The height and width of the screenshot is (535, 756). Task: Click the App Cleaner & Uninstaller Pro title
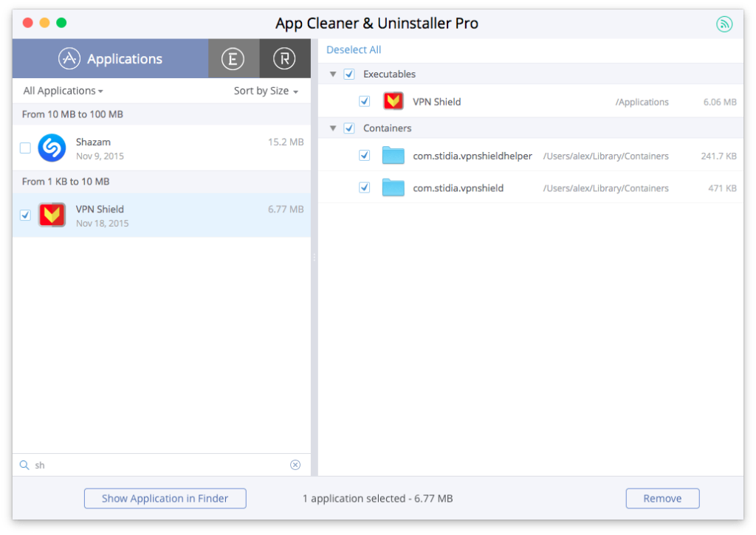[x=377, y=23]
